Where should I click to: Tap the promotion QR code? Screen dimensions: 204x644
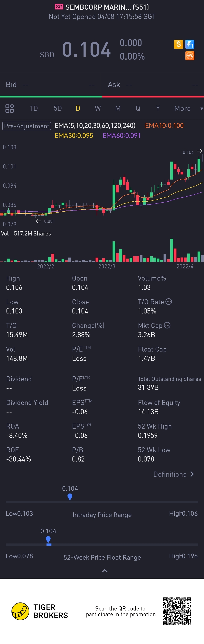click(x=177, y=611)
